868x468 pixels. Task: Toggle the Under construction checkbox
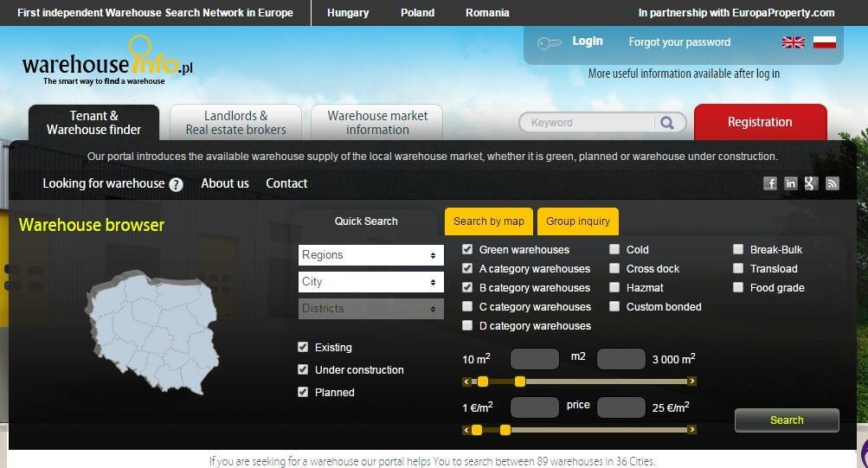303,369
